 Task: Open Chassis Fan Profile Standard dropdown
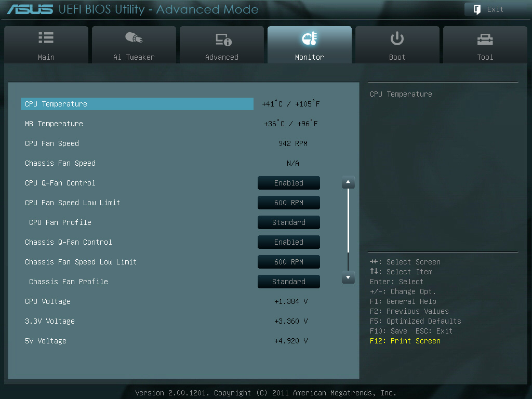point(288,282)
